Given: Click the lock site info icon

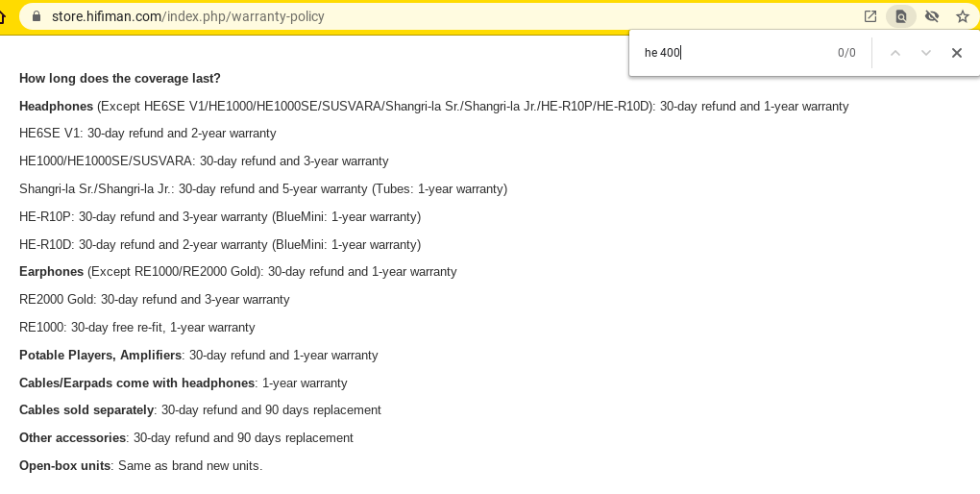Looking at the screenshot, I should (37, 16).
